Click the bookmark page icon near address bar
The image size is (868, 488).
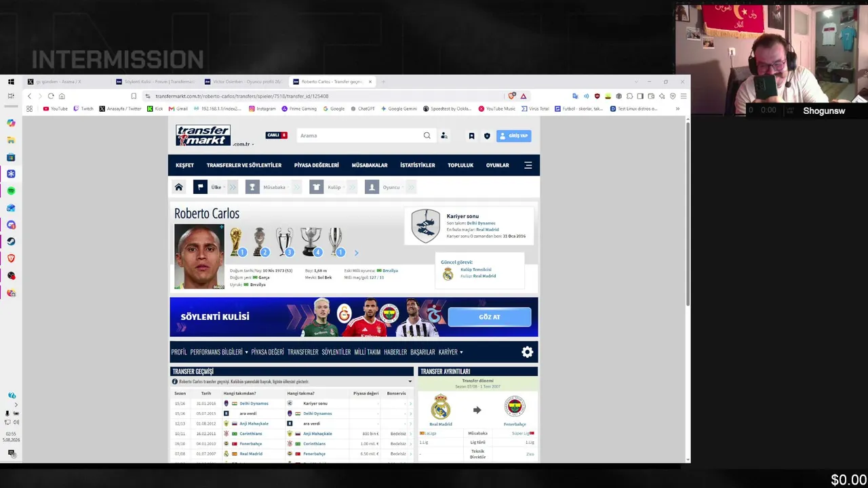(x=134, y=96)
